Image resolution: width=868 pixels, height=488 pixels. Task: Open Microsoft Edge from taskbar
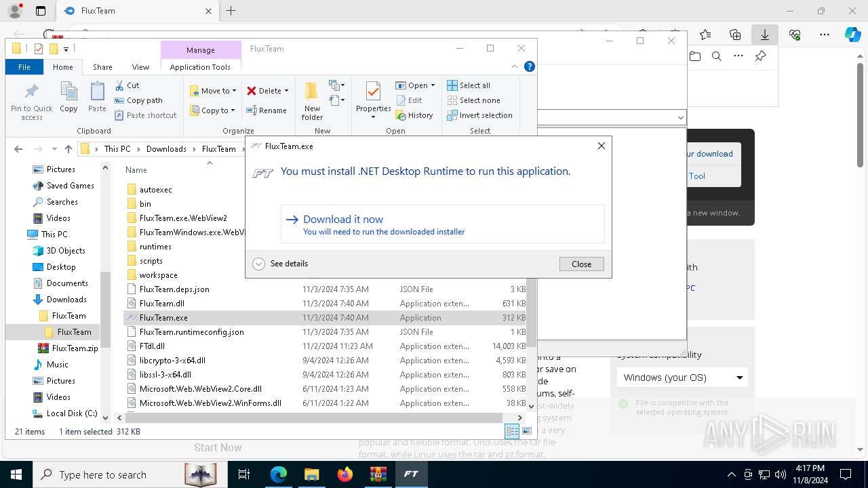tap(279, 474)
